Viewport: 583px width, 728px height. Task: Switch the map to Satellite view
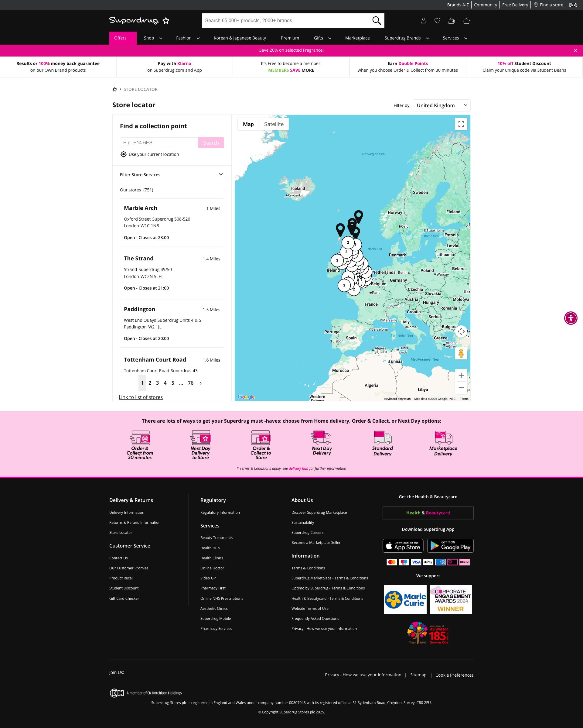(274, 124)
